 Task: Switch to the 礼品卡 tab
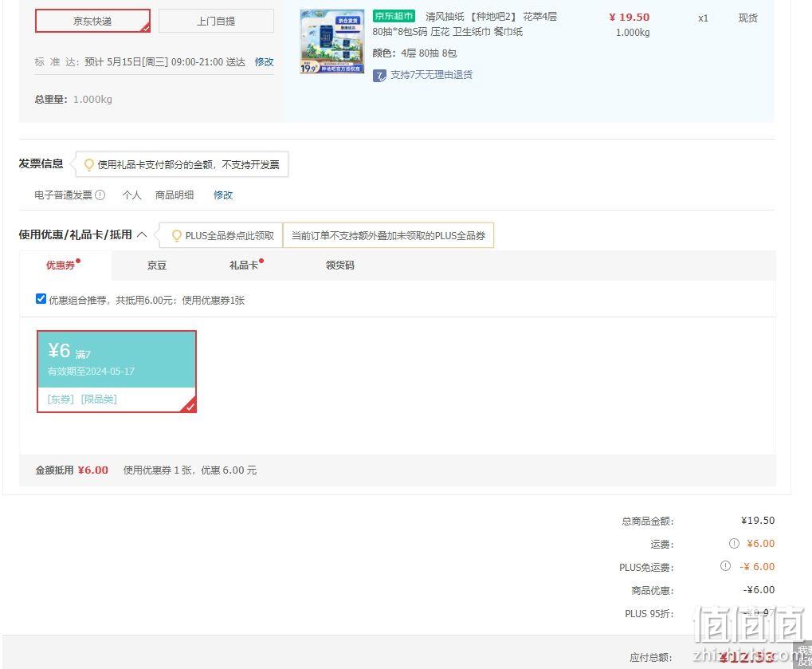243,266
